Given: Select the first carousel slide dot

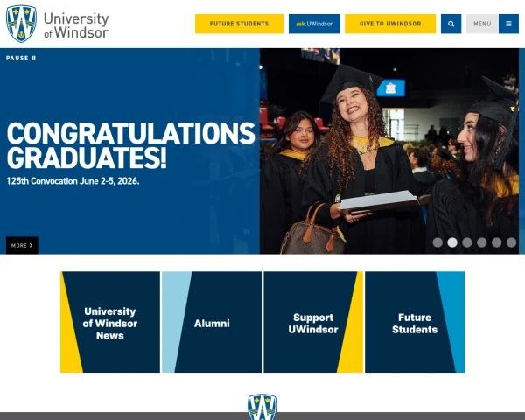Looking at the screenshot, I should click(x=437, y=242).
